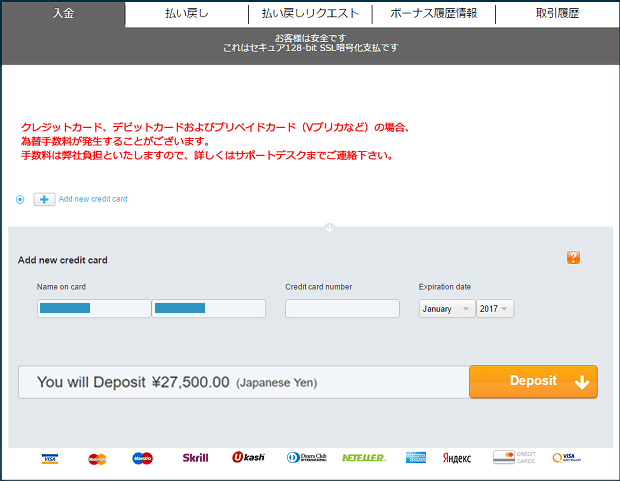Click the red サポートデスク fee notice line
Screen dimensions: 620x481
[x=208, y=155]
